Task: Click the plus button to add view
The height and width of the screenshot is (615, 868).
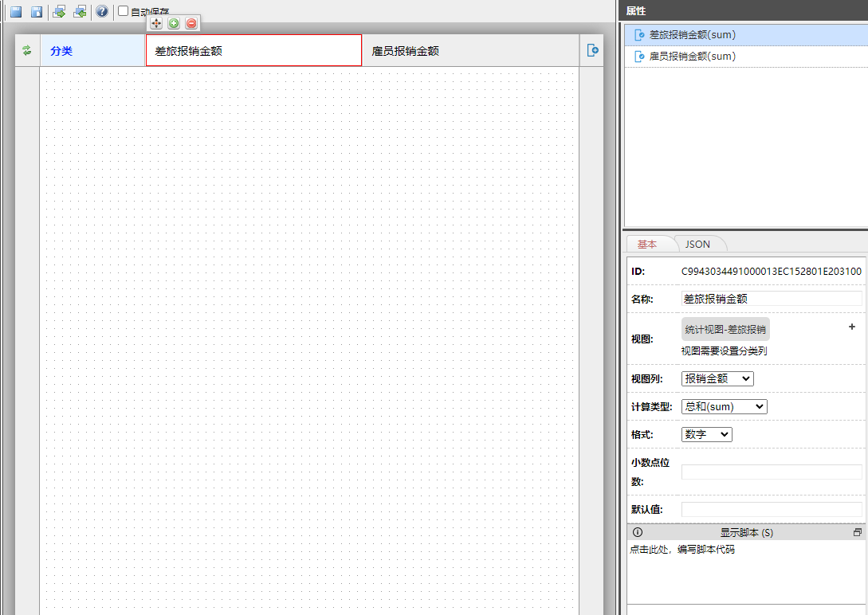Action: tap(851, 327)
